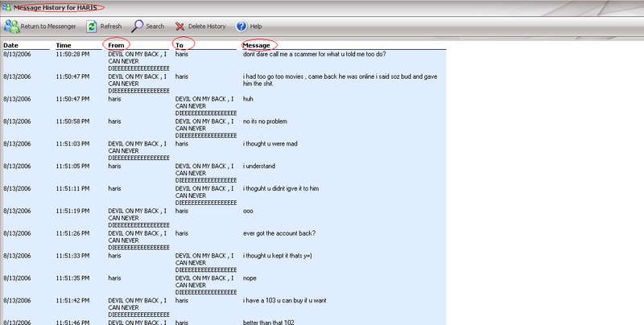644x325 pixels.
Task: Click the green Refresh arrows icon
Action: 92,26
